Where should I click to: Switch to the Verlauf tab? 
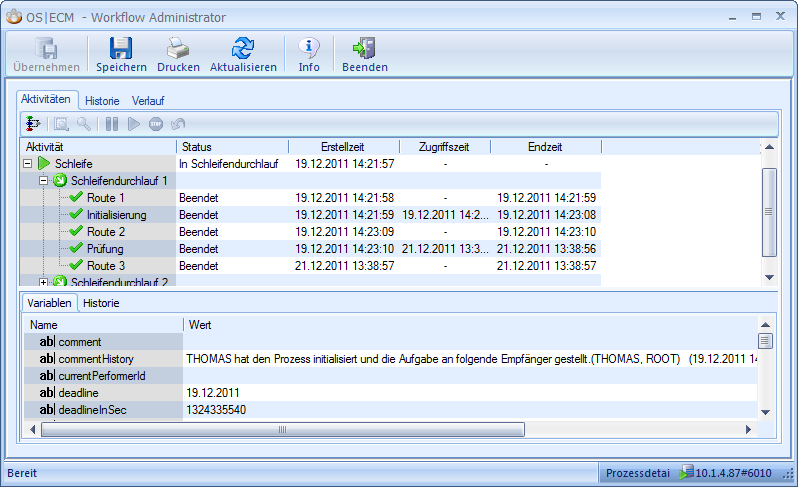coord(148,101)
